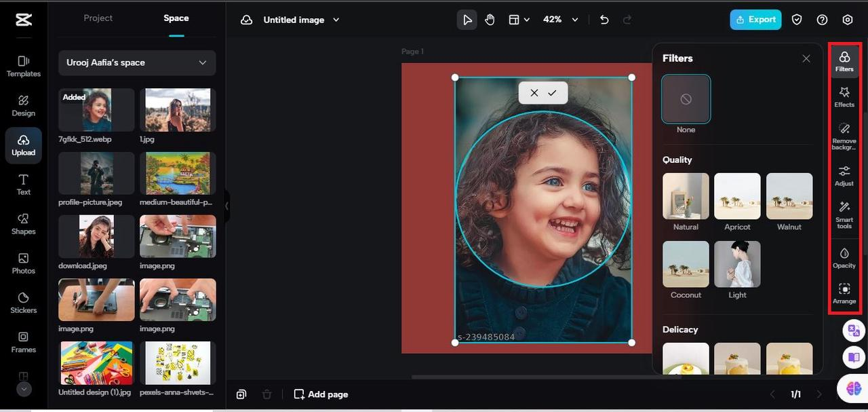Select the None filter
This screenshot has width=868, height=412.
pyautogui.click(x=686, y=99)
